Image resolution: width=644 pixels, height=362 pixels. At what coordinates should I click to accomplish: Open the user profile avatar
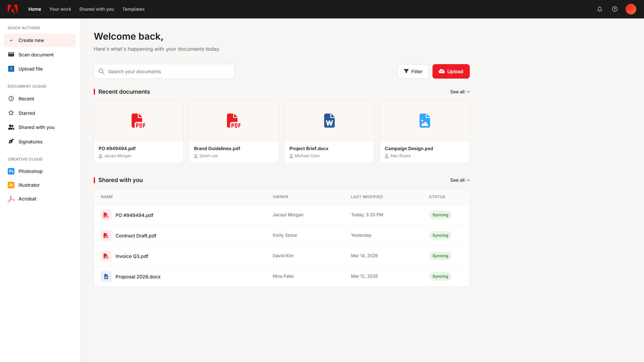[631, 9]
